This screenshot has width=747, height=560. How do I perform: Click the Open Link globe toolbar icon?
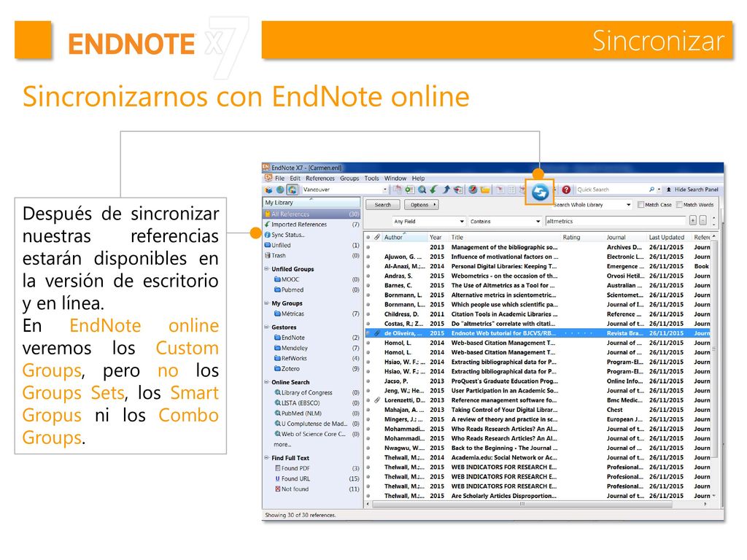point(473,190)
